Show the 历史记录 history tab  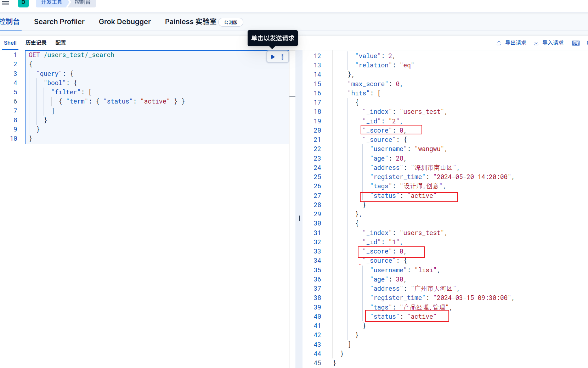pyautogui.click(x=36, y=43)
